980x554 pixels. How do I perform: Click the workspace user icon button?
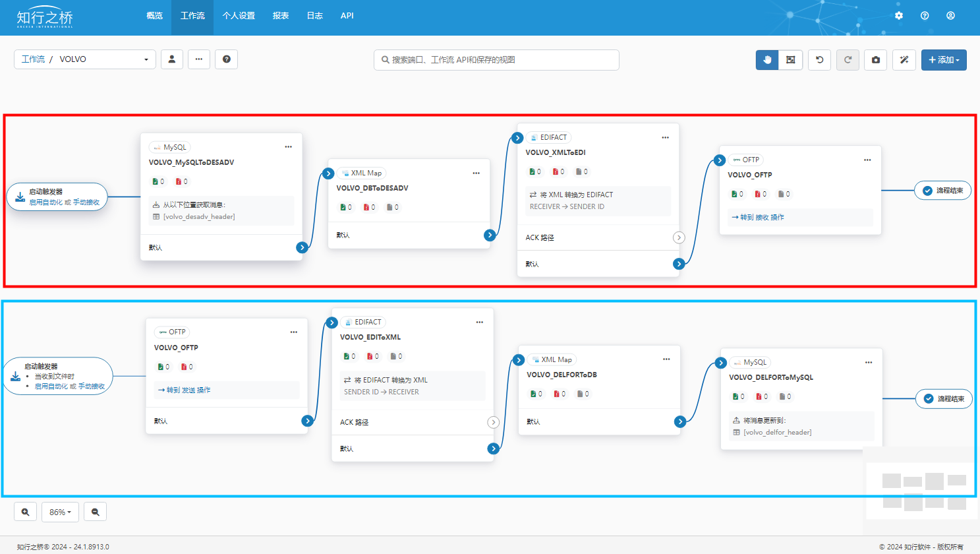point(172,59)
